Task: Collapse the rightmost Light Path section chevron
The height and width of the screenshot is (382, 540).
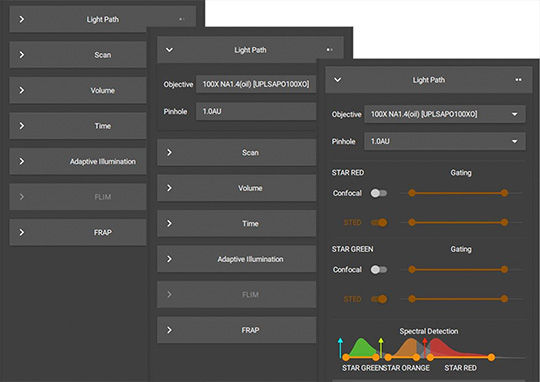Action: (338, 80)
